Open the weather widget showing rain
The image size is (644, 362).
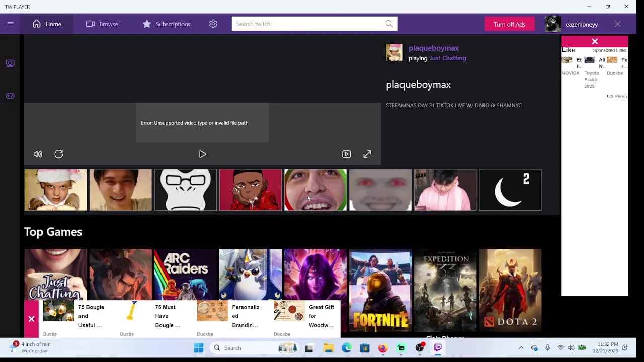[x=30, y=347]
